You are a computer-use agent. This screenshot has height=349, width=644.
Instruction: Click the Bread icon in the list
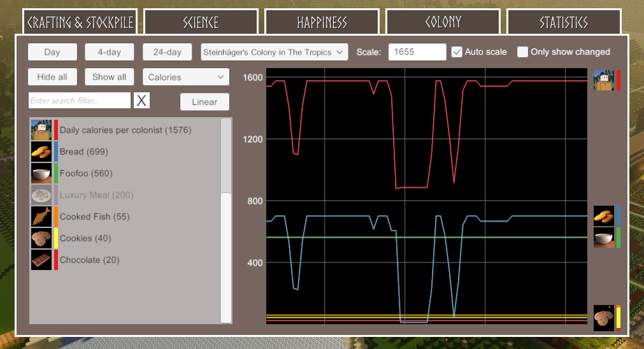[x=41, y=152]
